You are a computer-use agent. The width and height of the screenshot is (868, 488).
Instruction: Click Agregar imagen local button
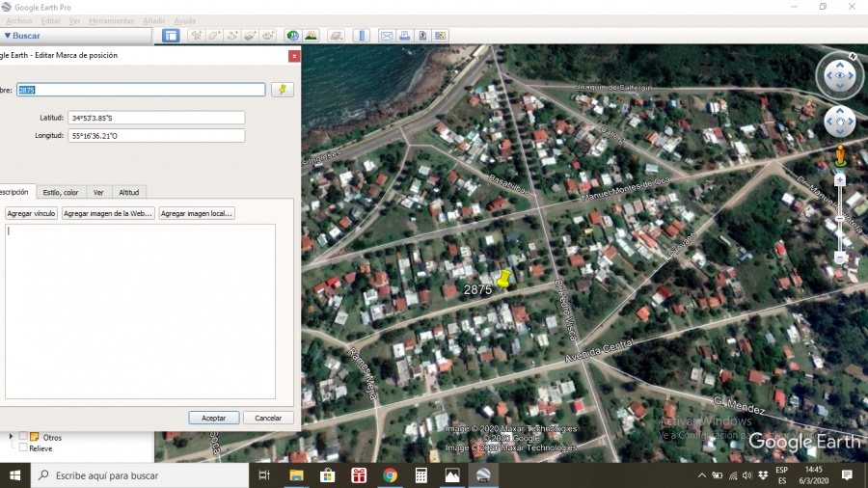pos(197,213)
